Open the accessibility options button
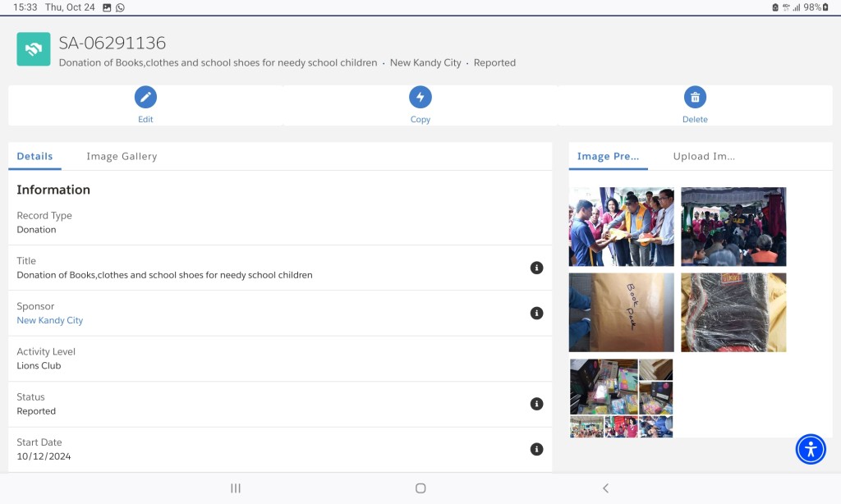Screen dimensions: 841x504 [x=811, y=449]
